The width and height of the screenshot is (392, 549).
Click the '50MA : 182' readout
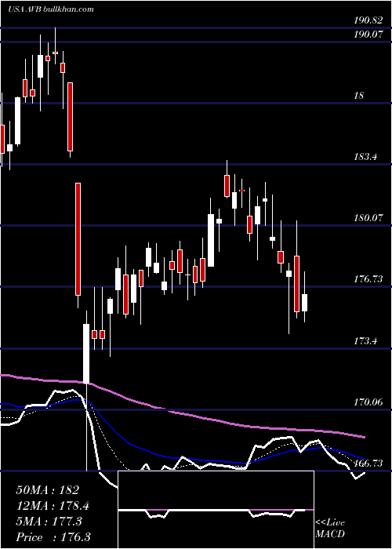click(48, 490)
